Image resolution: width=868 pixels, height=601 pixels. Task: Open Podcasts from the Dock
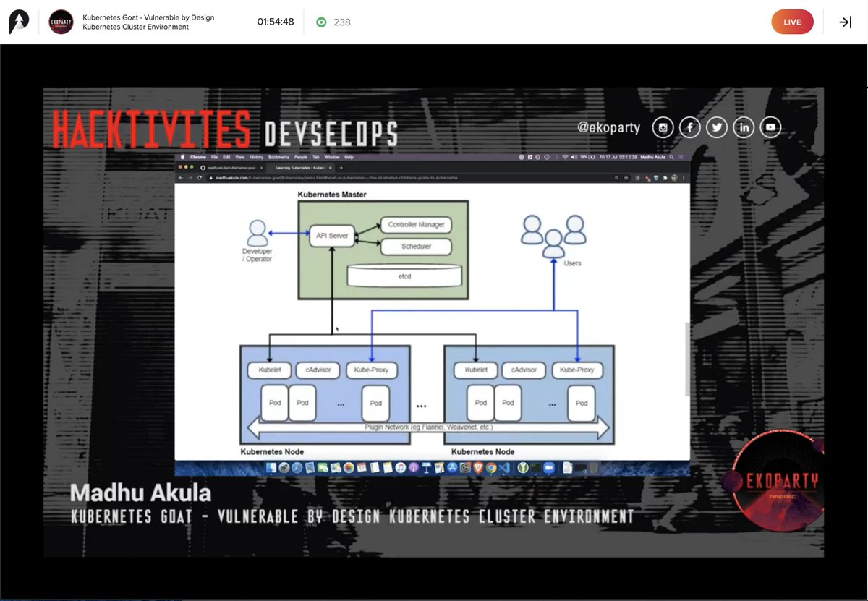tap(413, 468)
